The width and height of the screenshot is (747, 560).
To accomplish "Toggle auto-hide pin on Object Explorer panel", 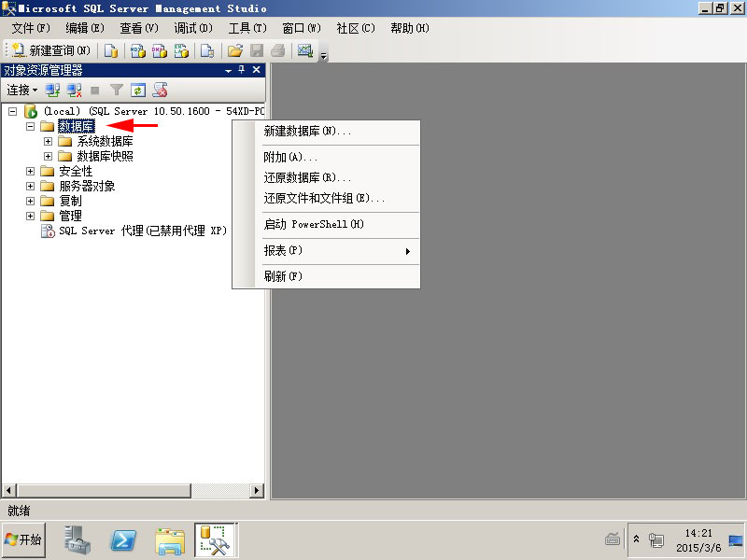I will [x=242, y=70].
